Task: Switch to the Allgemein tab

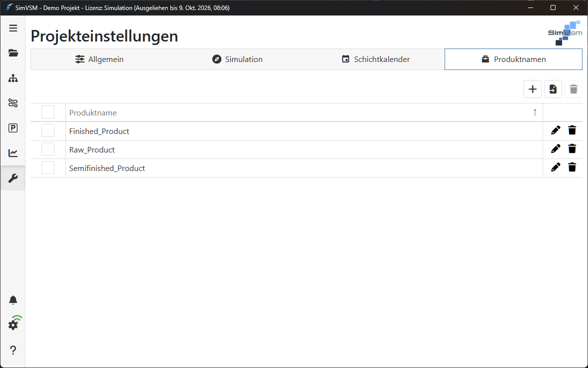Action: [x=99, y=59]
